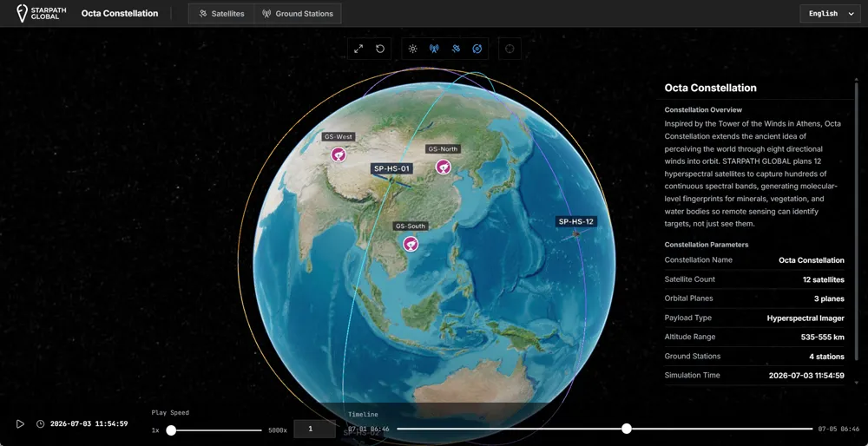Open the Satellites tab
This screenshot has width=868, height=446.
point(221,13)
